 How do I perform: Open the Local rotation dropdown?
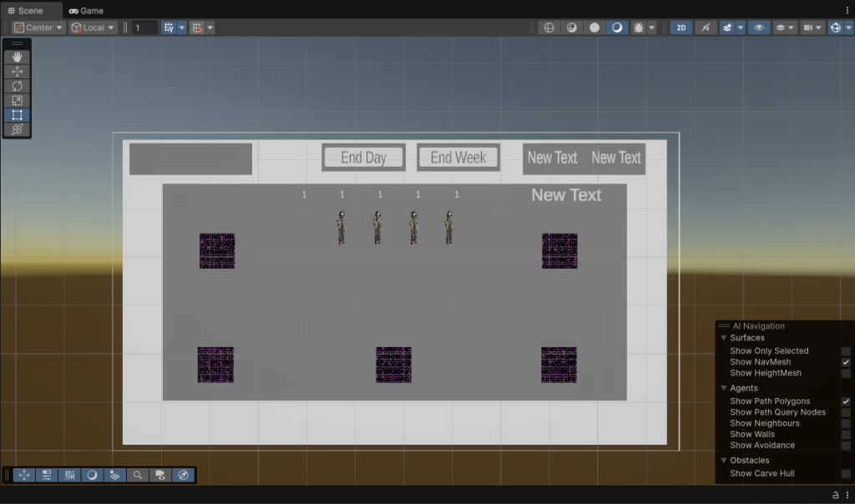point(94,28)
